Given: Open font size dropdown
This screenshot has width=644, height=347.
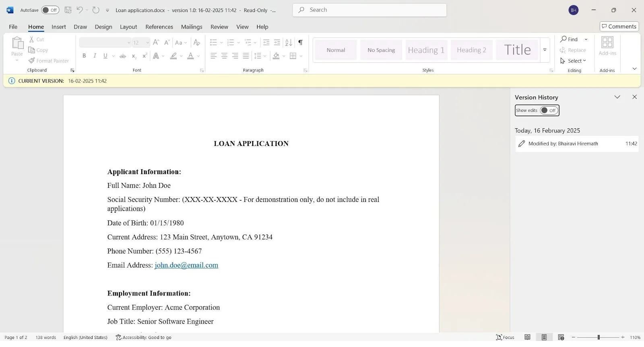Looking at the screenshot, I should [148, 43].
